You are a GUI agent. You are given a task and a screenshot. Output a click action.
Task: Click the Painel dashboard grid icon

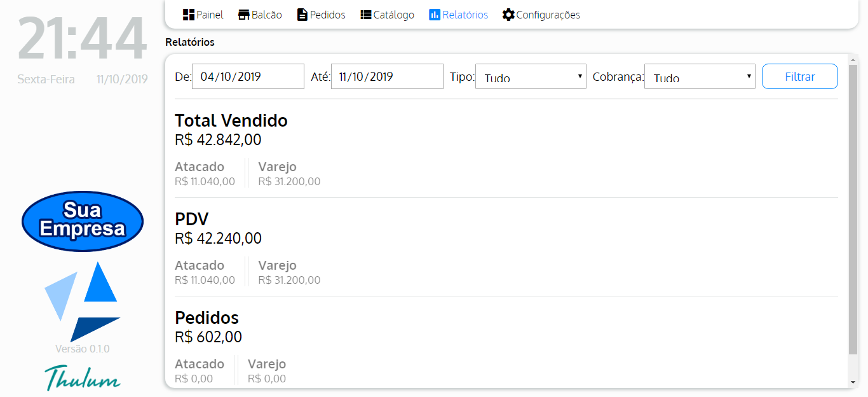[x=188, y=15]
